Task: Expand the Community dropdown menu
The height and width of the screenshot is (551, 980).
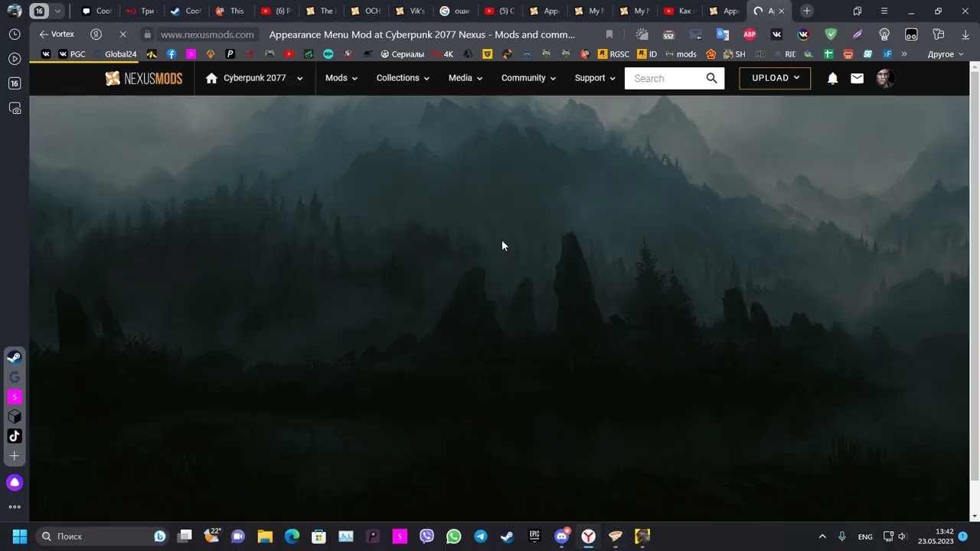Action: [x=528, y=78]
